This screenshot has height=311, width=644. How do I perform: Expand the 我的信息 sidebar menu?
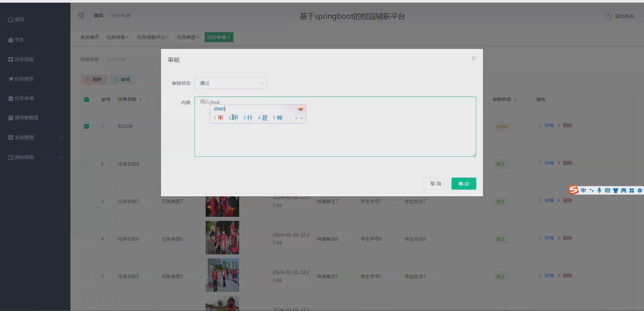[x=23, y=157]
